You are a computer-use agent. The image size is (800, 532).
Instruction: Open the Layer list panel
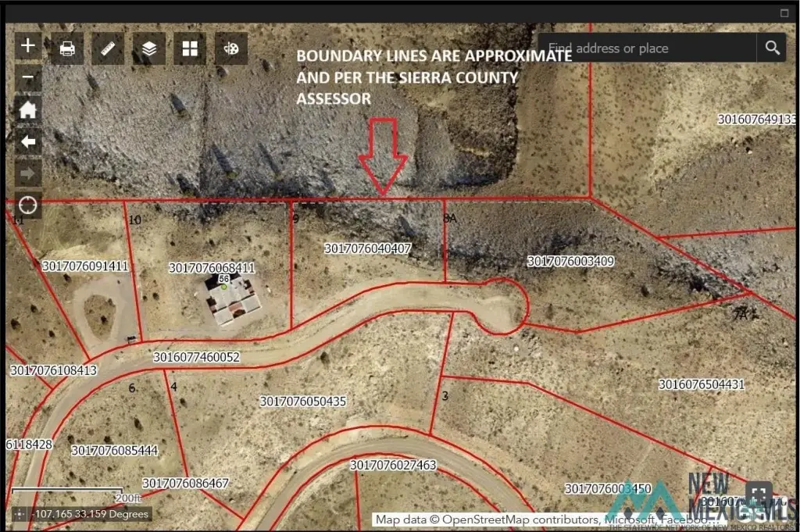(149, 49)
